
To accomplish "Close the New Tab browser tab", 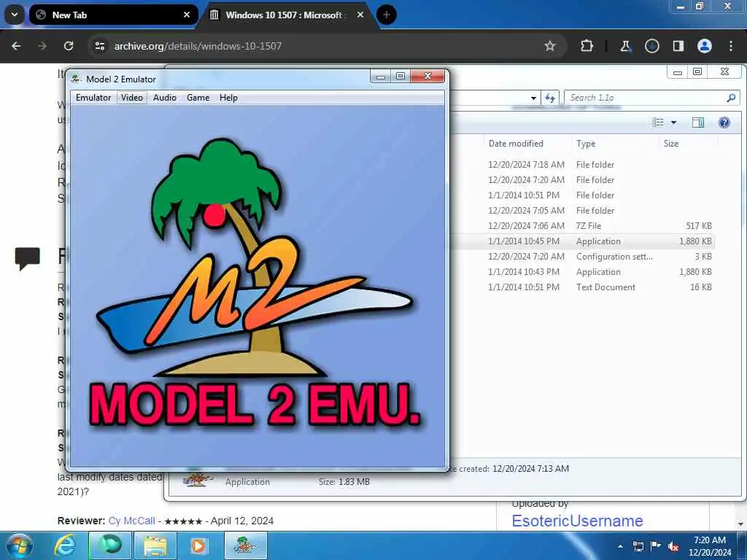I will 187,15.
